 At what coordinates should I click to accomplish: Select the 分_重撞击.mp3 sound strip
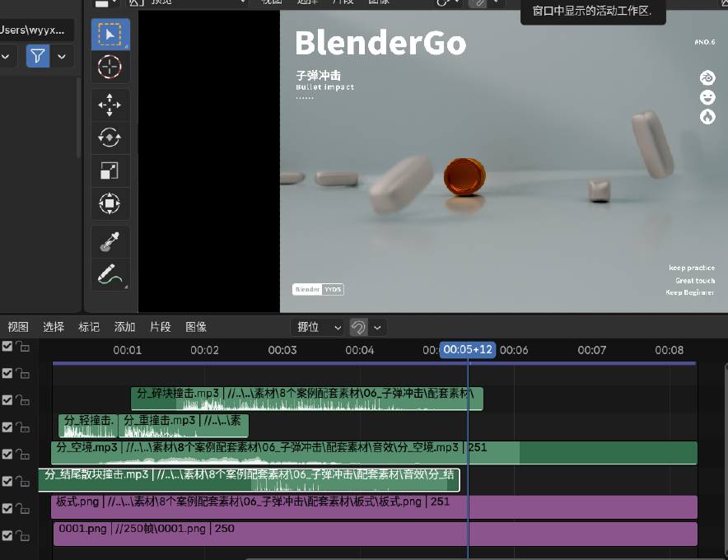(x=184, y=426)
